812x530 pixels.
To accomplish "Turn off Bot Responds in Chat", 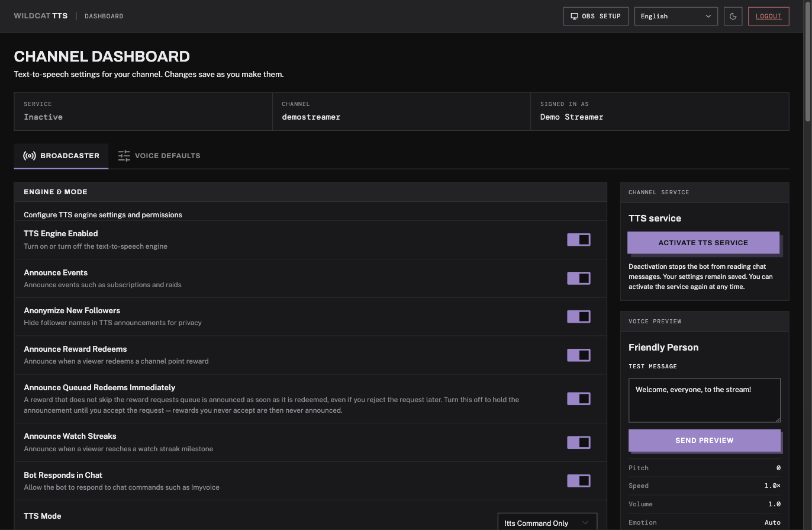I will (x=579, y=481).
